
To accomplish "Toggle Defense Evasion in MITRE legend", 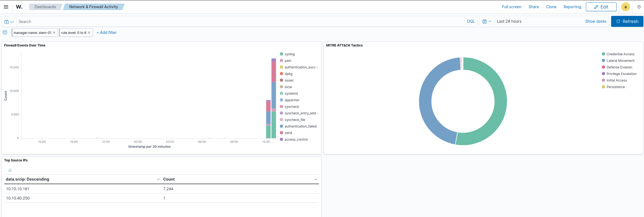I will tap(619, 67).
